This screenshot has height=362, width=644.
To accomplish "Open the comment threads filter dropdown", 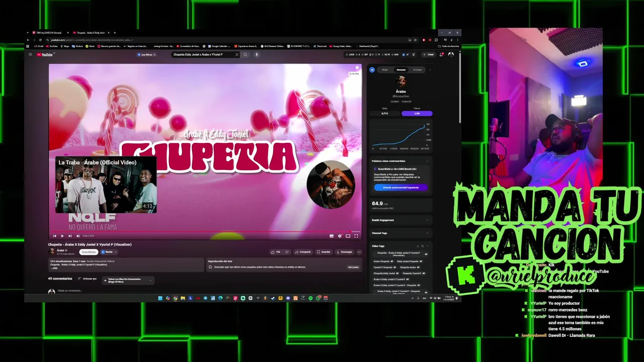I will pyautogui.click(x=128, y=280).
